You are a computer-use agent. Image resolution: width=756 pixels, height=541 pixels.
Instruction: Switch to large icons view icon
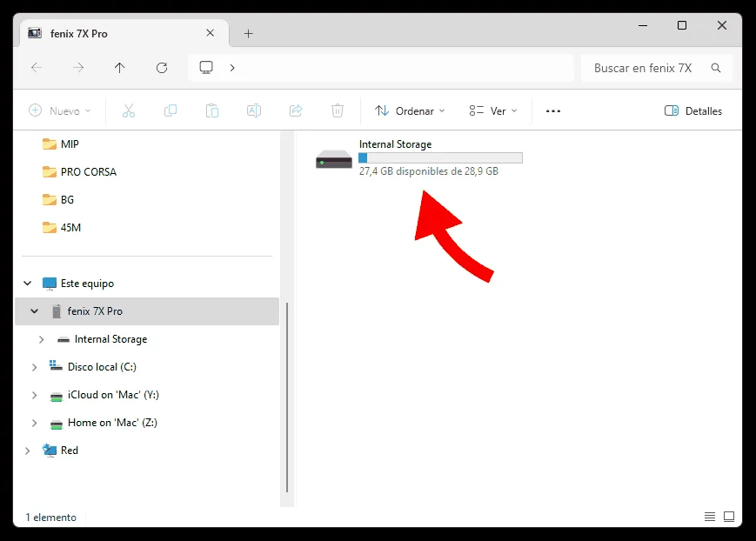(x=729, y=517)
